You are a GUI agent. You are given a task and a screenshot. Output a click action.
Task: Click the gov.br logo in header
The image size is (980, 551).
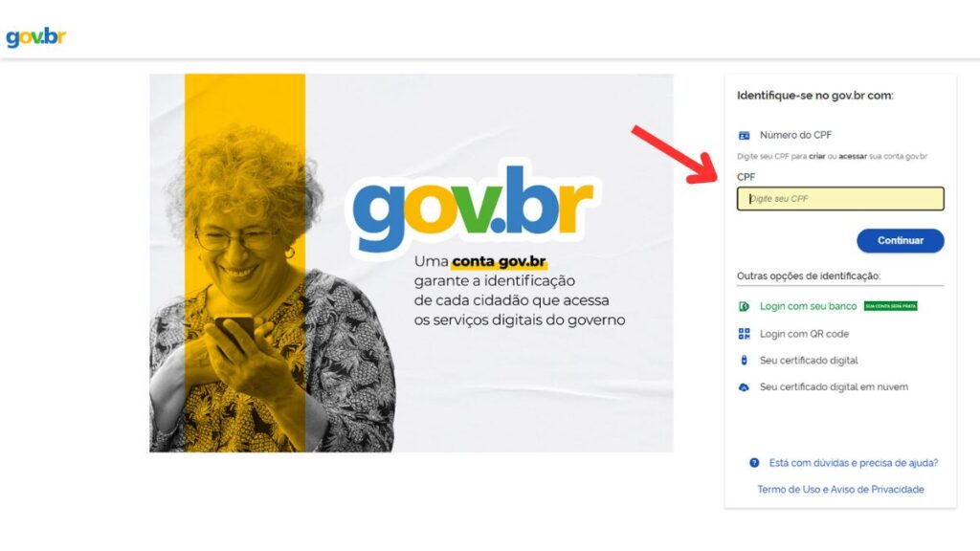[35, 37]
